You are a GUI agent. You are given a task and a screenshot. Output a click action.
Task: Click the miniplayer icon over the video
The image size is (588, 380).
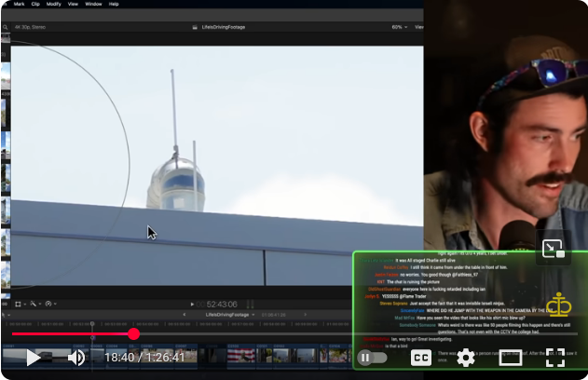[552, 249]
